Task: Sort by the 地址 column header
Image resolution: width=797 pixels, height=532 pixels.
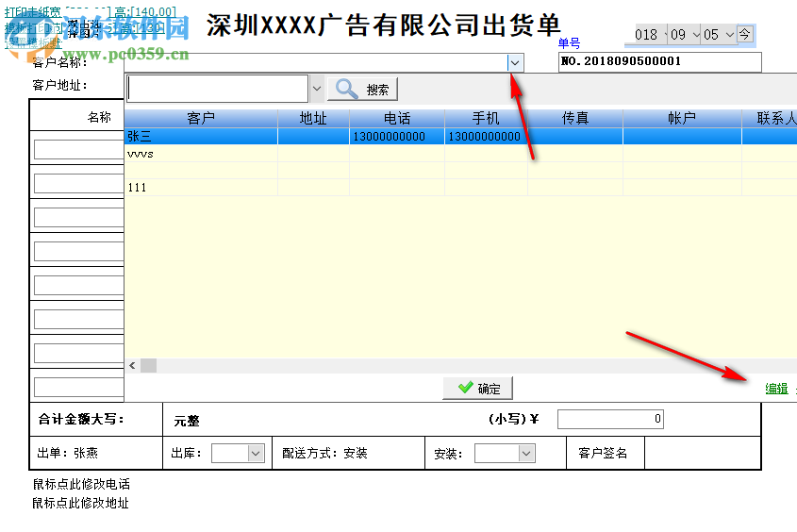Action: click(x=313, y=119)
